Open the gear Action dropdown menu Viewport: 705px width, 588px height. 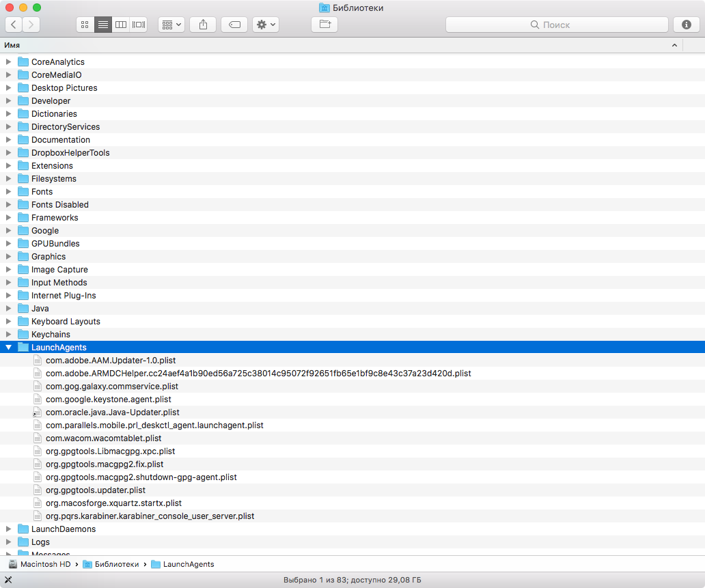pyautogui.click(x=265, y=25)
